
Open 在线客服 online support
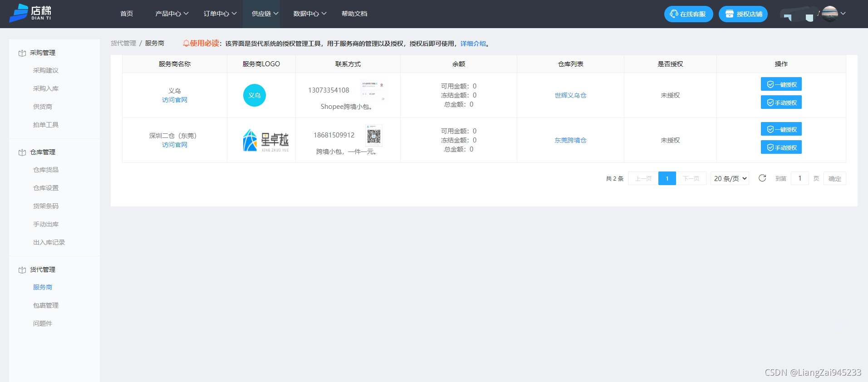tap(688, 14)
